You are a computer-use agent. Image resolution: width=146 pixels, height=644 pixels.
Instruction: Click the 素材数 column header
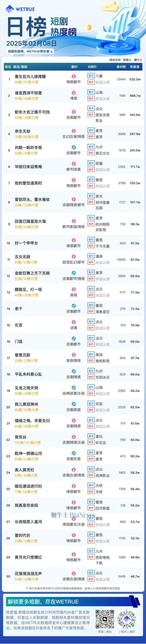coord(121,67)
